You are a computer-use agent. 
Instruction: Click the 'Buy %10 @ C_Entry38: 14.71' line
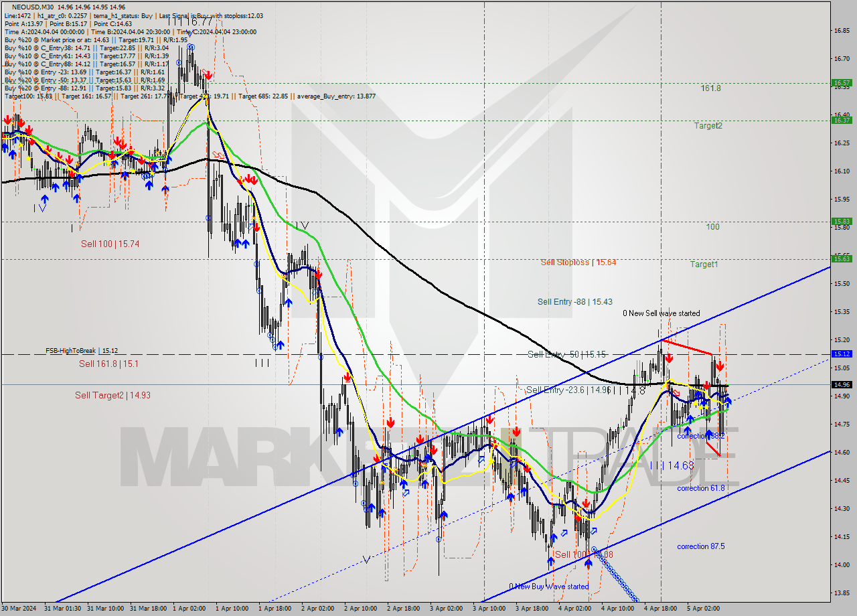(87, 48)
